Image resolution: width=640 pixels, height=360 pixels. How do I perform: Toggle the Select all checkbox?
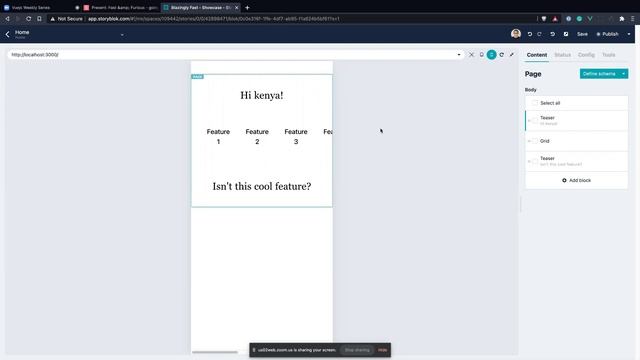pos(535,103)
